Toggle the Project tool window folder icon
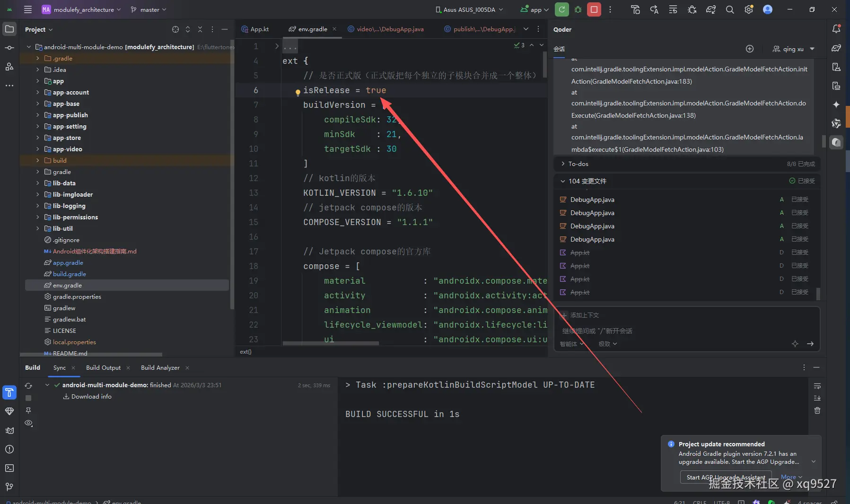The image size is (850, 504). pos(9,29)
